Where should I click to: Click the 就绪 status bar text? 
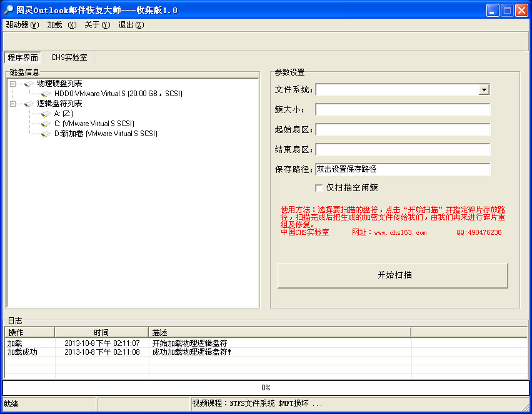coord(11,404)
